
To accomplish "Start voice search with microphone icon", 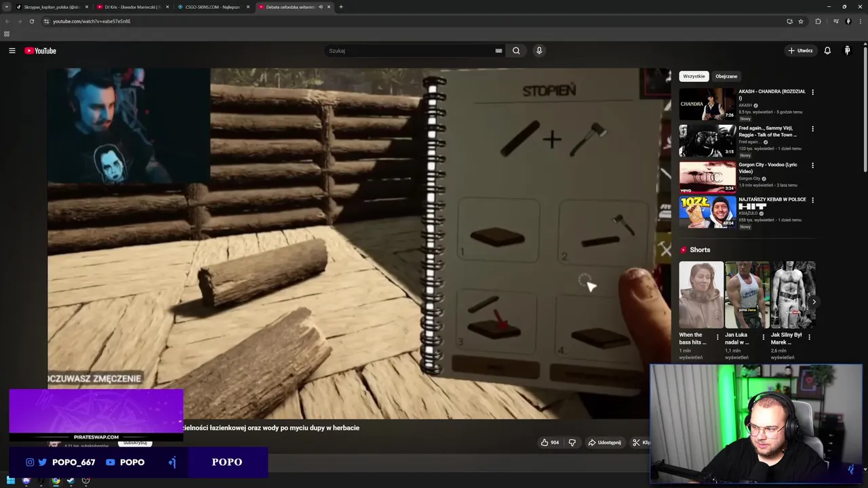I will tap(539, 51).
